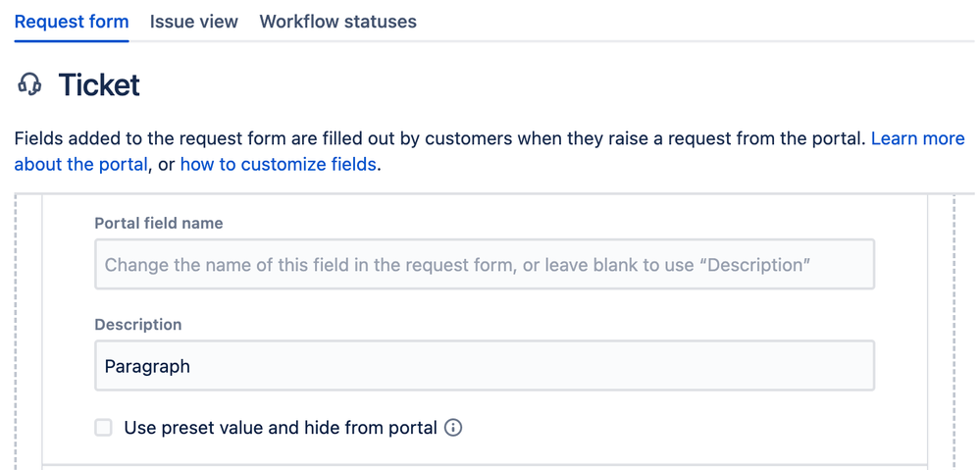This screenshot has width=980, height=470.
Task: Open the how to customize fields link
Action: click(x=279, y=164)
